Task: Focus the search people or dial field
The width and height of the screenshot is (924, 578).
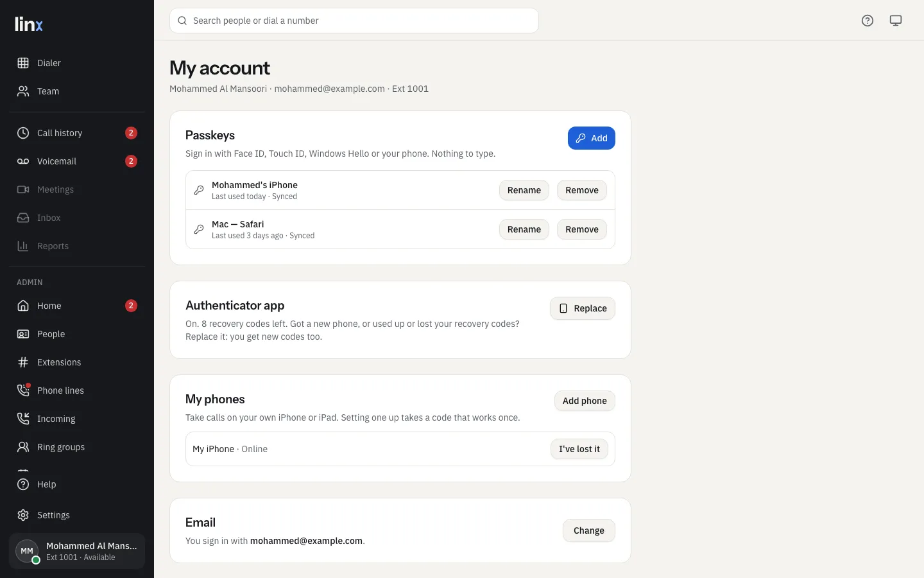Action: (354, 21)
